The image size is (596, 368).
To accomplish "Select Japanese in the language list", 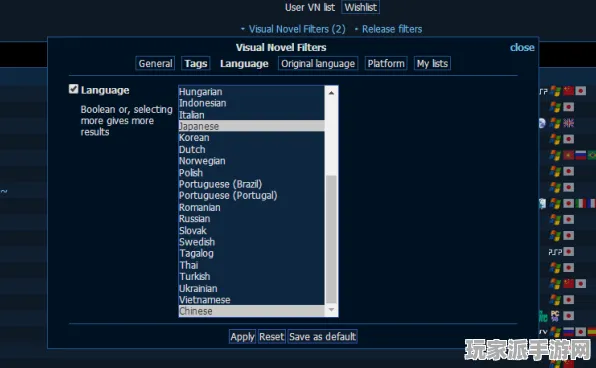I will [252, 126].
